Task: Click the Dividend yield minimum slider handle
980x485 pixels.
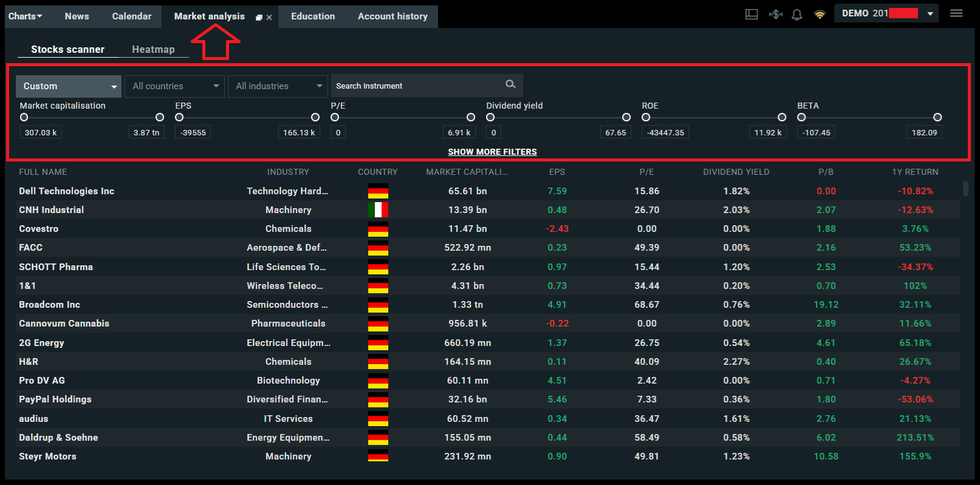Action: [490, 117]
